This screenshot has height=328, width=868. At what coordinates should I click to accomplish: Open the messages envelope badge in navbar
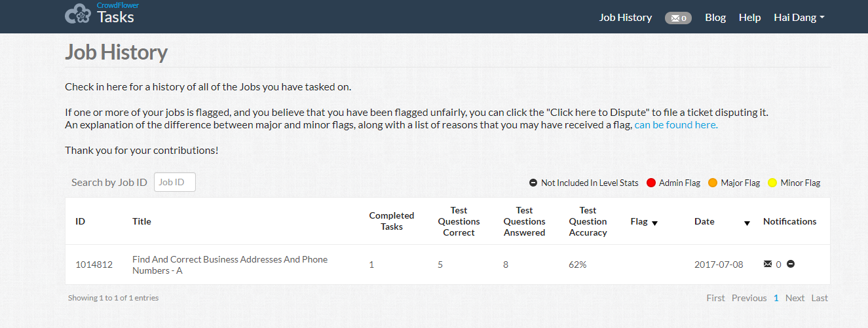[x=678, y=18]
